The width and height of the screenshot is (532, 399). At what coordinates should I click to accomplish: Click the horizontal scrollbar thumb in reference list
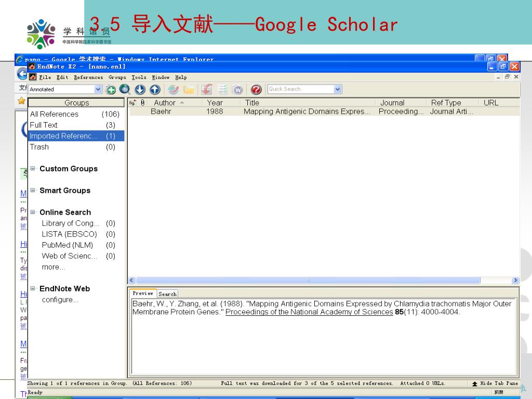coord(308,280)
